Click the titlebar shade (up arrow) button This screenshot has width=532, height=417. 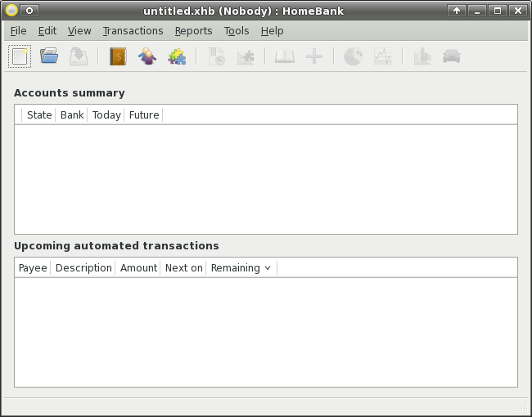pos(457,11)
